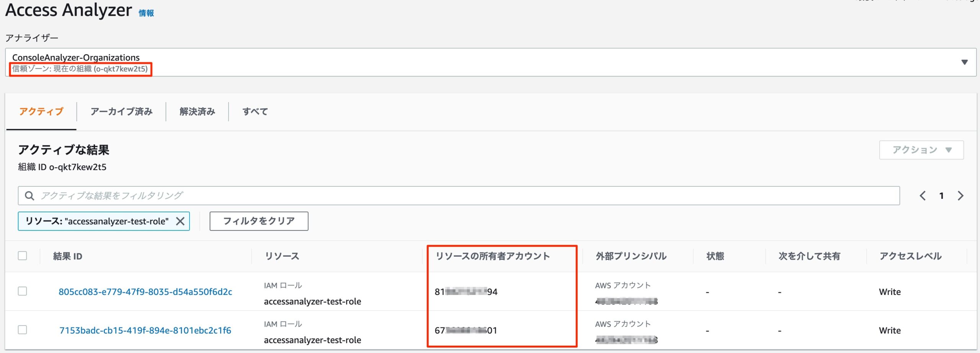This screenshot has width=980, height=353.
Task: Sort by 結果 ID column header
Action: coord(68,256)
